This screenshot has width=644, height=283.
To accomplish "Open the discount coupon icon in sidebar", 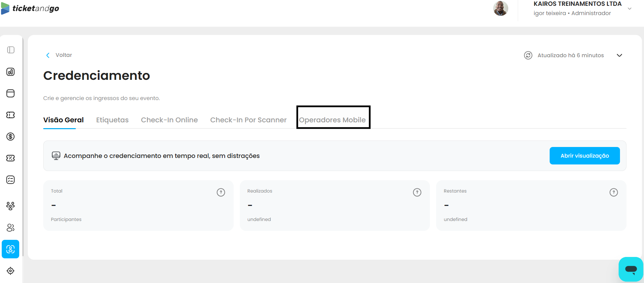I will tap(11, 158).
